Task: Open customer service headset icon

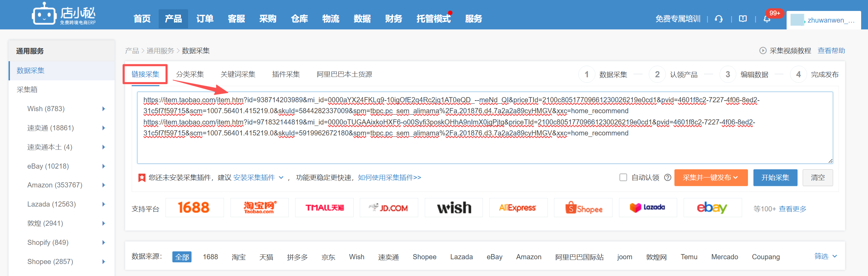Action: [x=719, y=19]
